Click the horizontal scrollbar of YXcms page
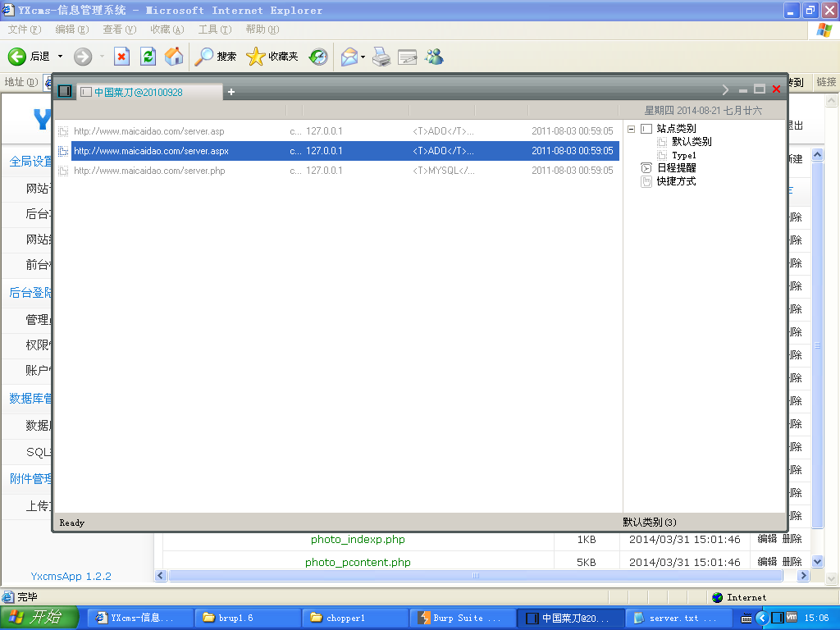Screen dimensions: 840x630 click(475, 576)
